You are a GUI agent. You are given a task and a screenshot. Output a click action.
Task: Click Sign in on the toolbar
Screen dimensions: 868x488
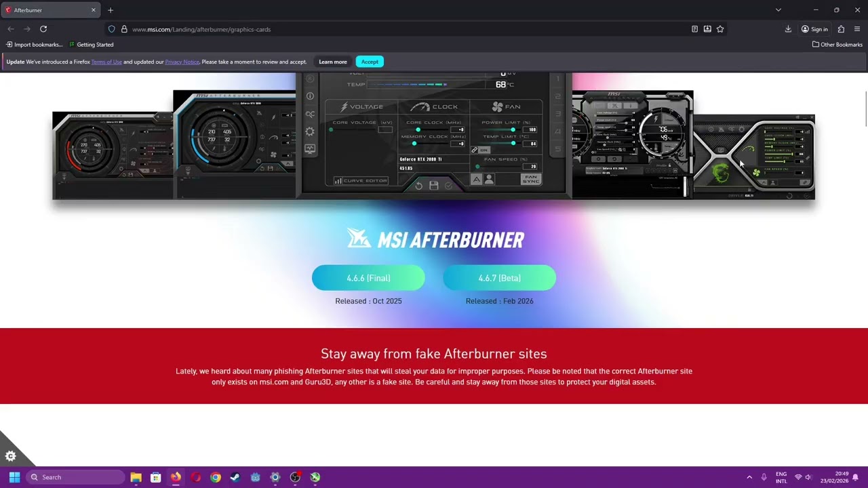[x=814, y=29]
